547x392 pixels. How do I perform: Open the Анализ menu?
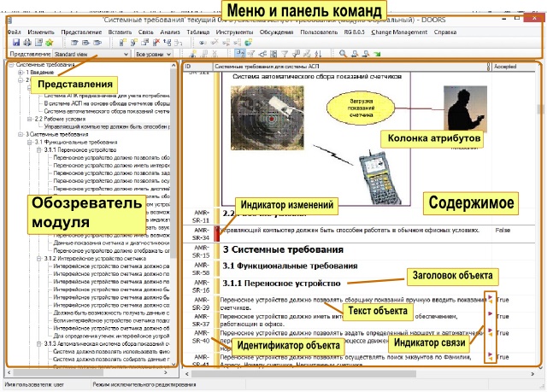(x=170, y=32)
